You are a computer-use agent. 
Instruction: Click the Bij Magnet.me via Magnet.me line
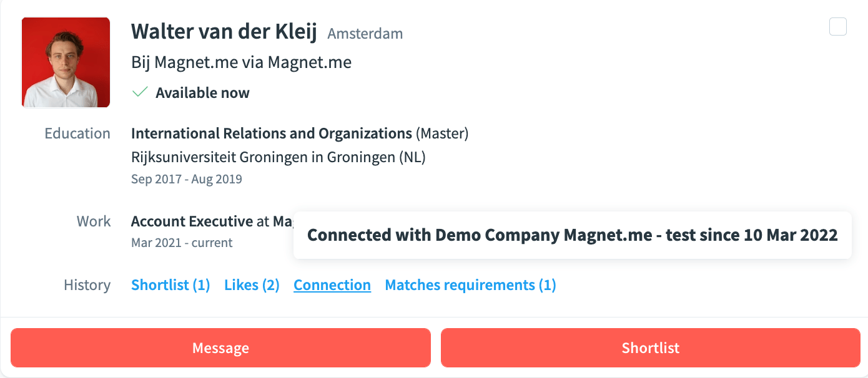(x=241, y=62)
